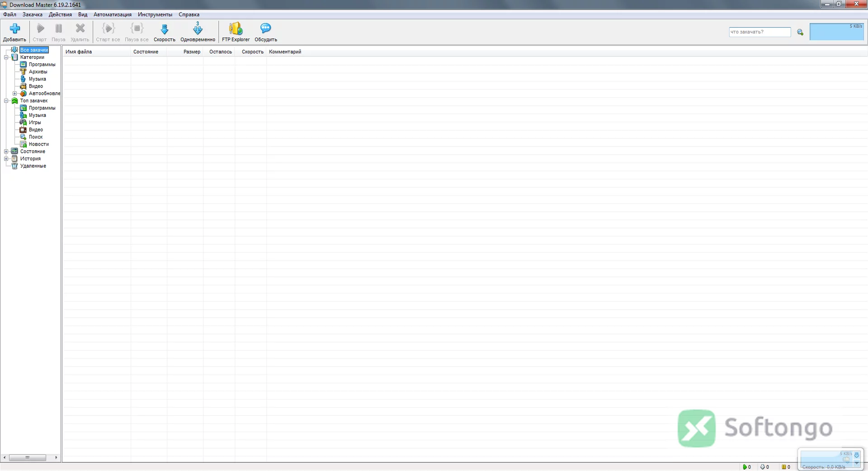
Task: Expand the История tree node
Action: tap(6, 158)
